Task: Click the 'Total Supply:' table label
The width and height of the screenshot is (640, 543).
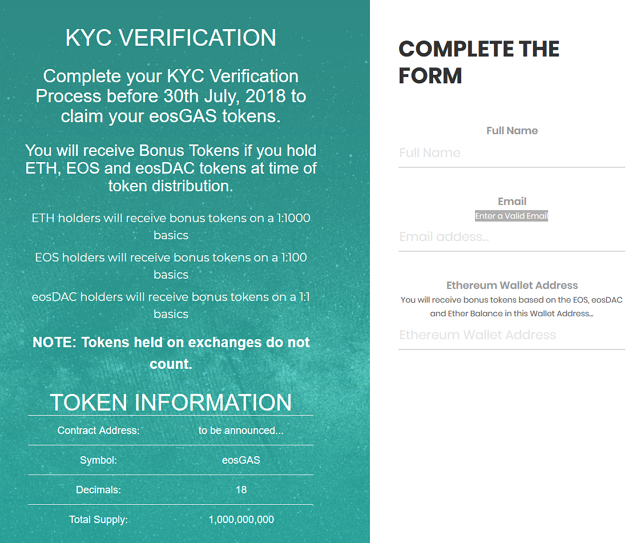Action: coord(98,520)
